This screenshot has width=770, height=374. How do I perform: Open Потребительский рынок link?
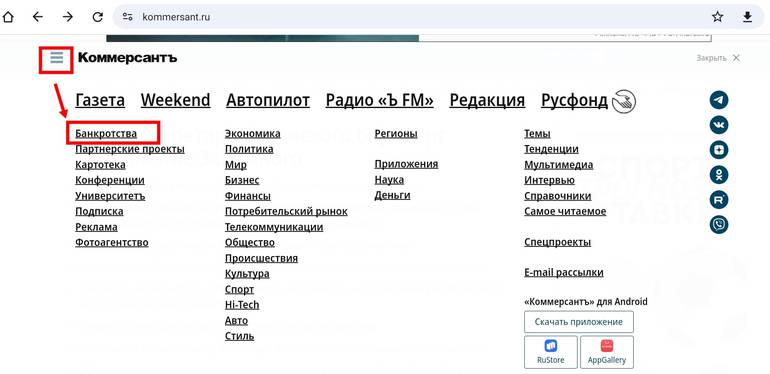tap(286, 212)
